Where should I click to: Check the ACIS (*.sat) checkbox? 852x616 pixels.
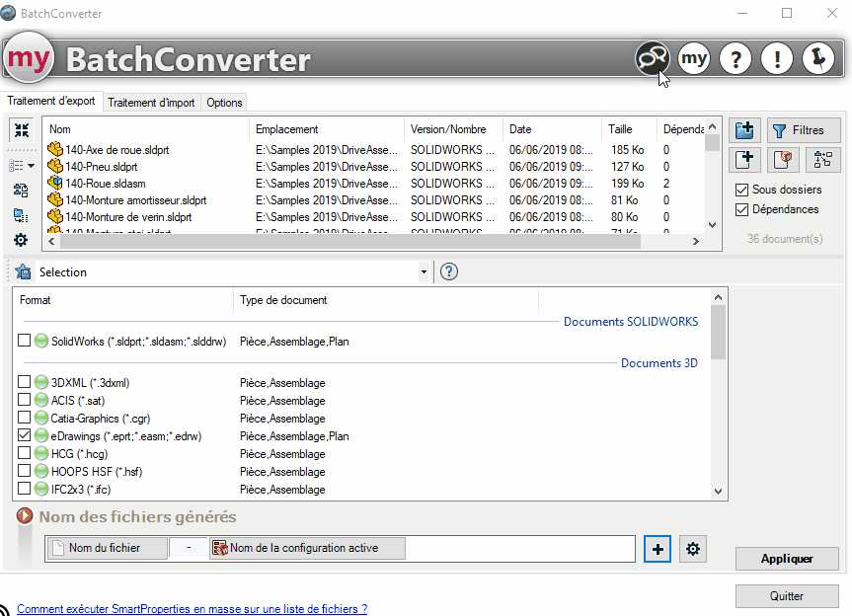[24, 400]
